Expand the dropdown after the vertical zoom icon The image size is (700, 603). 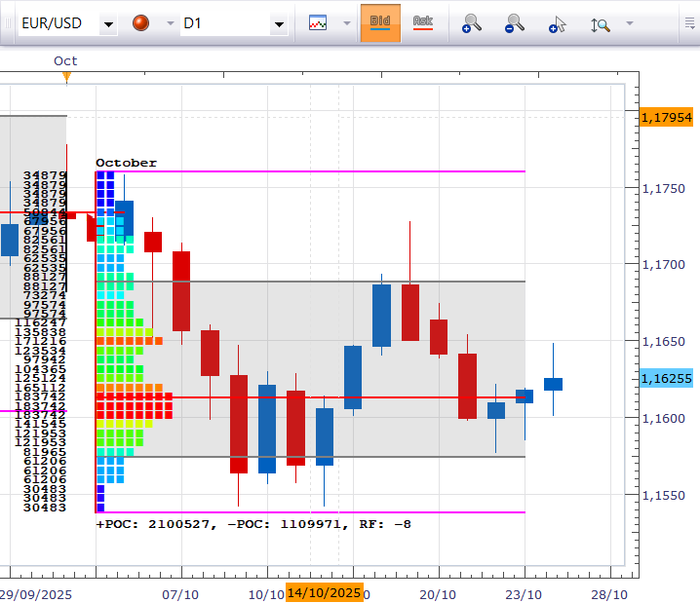[x=630, y=23]
